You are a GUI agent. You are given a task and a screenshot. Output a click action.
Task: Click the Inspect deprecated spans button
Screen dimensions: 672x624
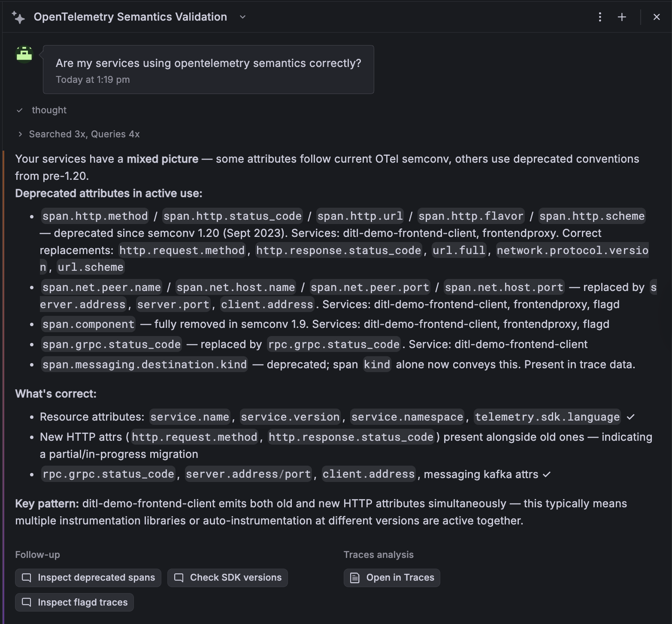[x=88, y=577]
